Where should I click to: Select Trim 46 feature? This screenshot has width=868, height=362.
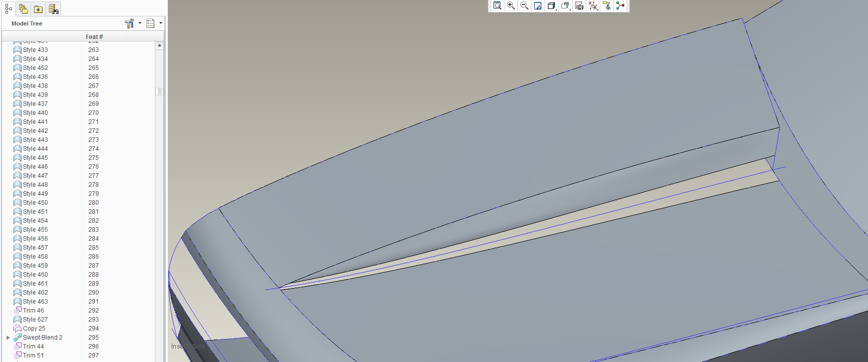pos(33,311)
